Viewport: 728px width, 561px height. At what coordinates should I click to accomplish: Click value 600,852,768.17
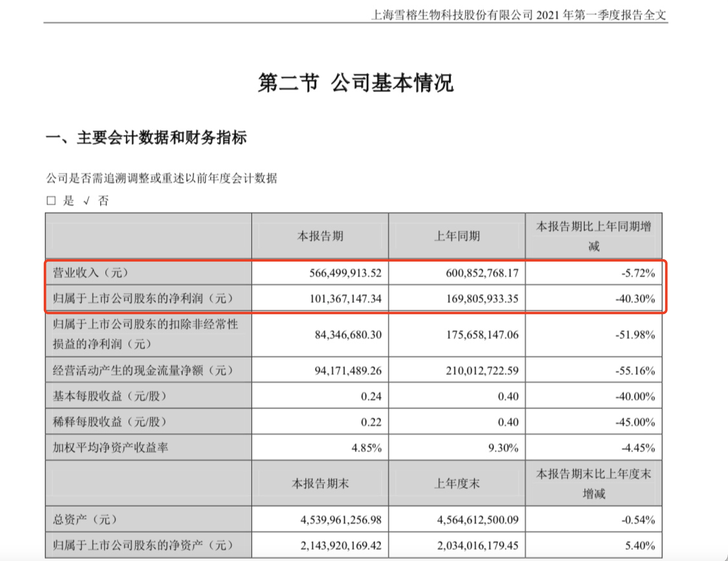coord(482,273)
